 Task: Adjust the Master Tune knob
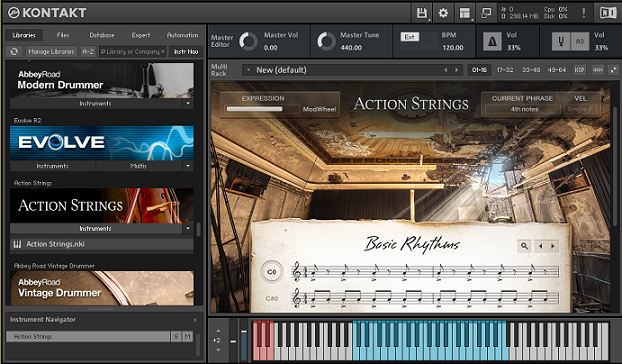pos(326,41)
